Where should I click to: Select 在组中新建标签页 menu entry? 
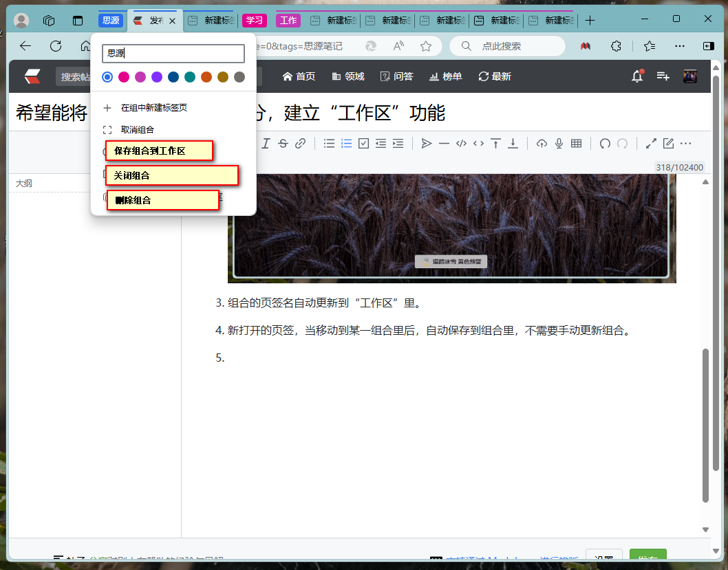click(154, 108)
